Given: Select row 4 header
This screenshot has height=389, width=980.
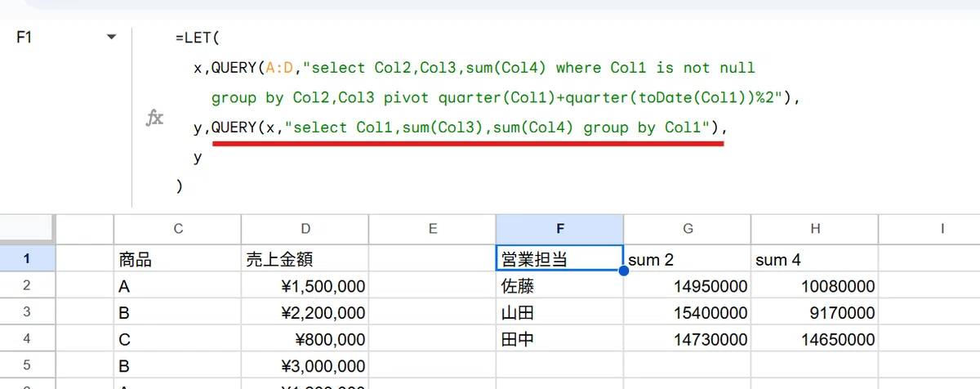Looking at the screenshot, I should pyautogui.click(x=26, y=340).
